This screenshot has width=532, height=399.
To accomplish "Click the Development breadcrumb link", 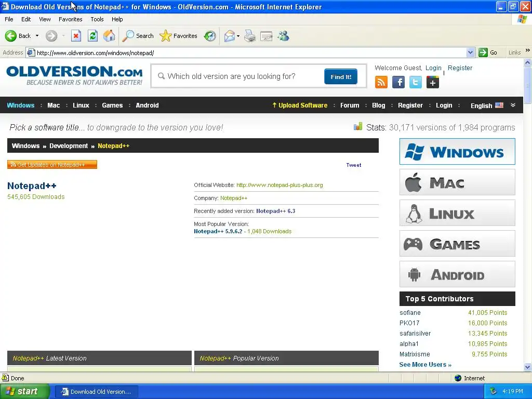I will (x=69, y=146).
